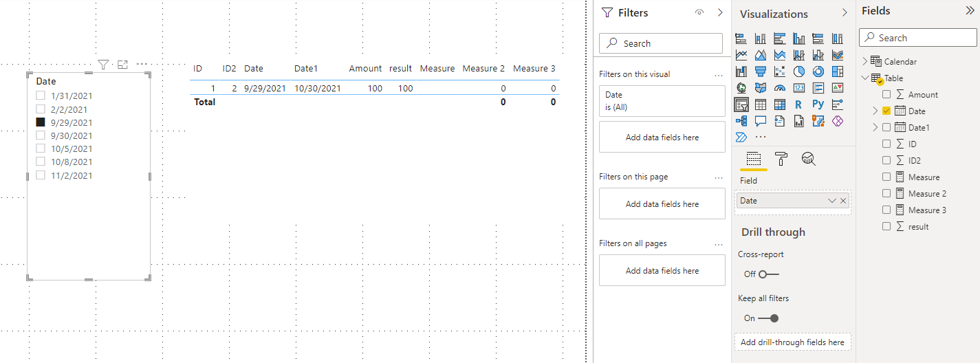
Task: Check the 1/31/2021 slicer checkbox
Action: pyautogui.click(x=41, y=96)
